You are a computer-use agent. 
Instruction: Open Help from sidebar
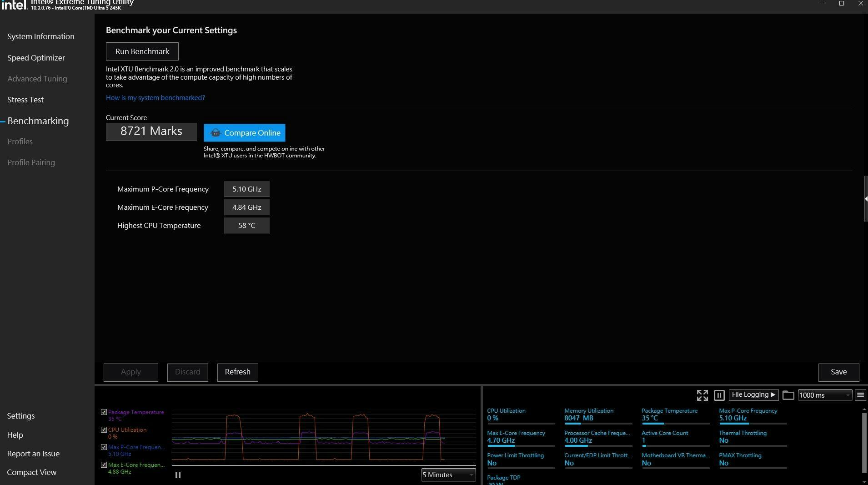click(15, 435)
